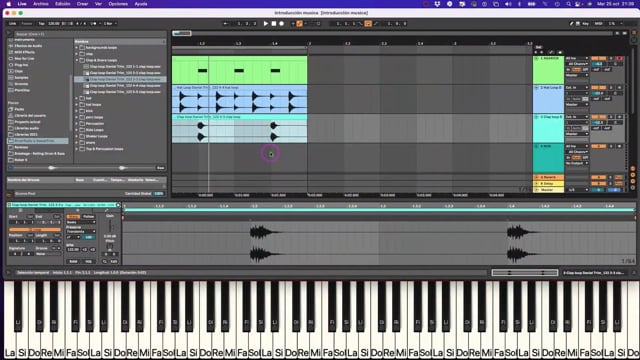Open macOS Spotlight search icon
This screenshot has width=640, height=360.
click(568, 4)
